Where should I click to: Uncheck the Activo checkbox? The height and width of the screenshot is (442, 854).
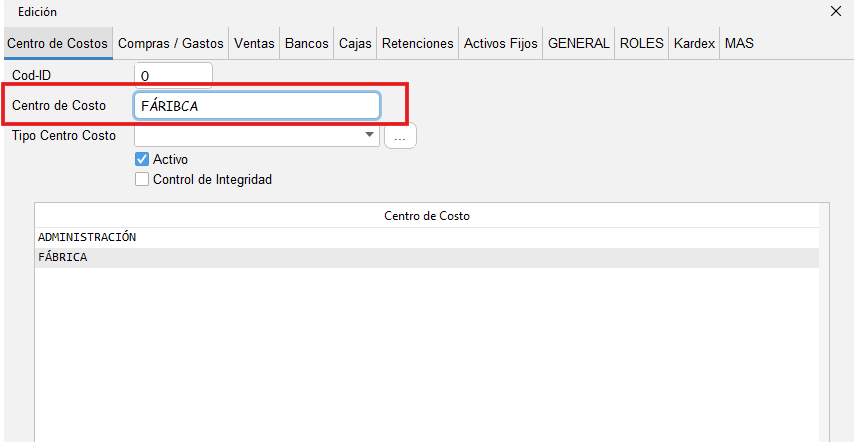coord(142,159)
